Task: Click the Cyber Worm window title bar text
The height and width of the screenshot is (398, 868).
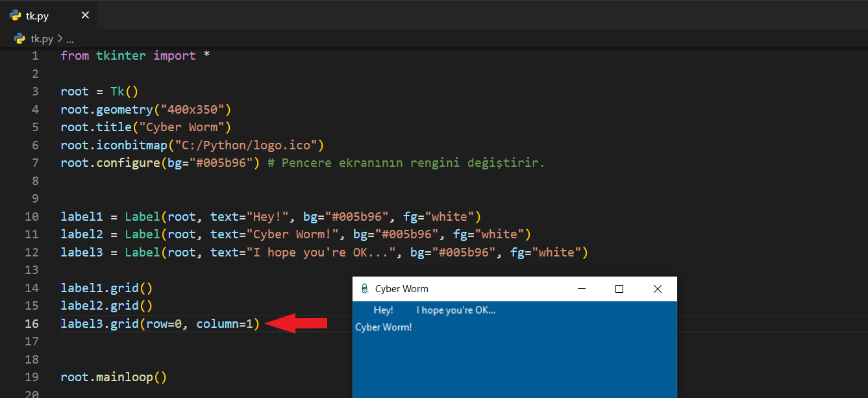Action: point(401,289)
